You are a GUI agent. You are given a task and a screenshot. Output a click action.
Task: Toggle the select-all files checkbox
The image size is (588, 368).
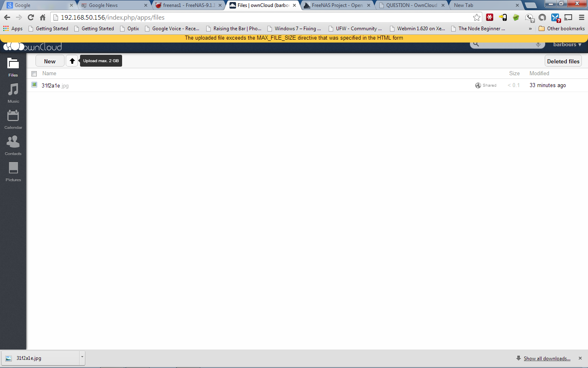point(34,74)
